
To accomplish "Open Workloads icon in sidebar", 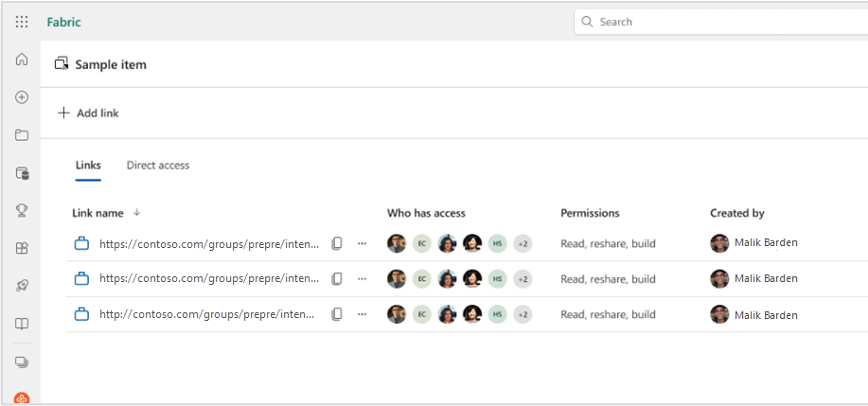I will click(x=22, y=248).
